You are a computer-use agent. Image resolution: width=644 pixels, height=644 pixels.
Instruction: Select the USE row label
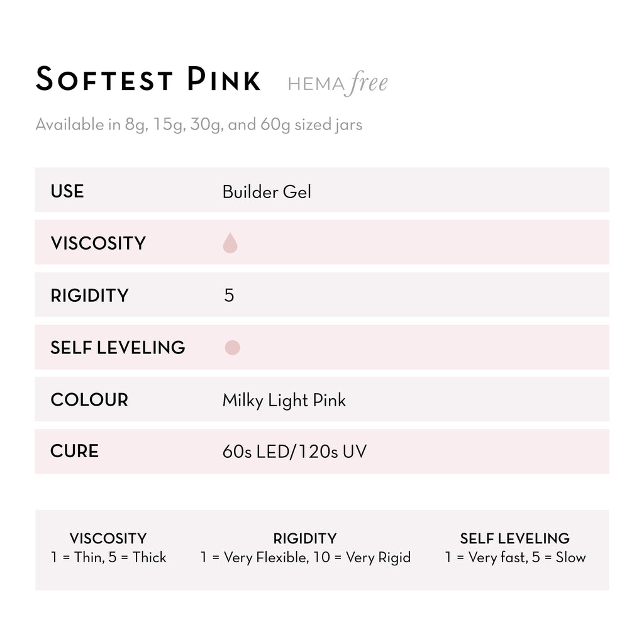click(x=67, y=191)
